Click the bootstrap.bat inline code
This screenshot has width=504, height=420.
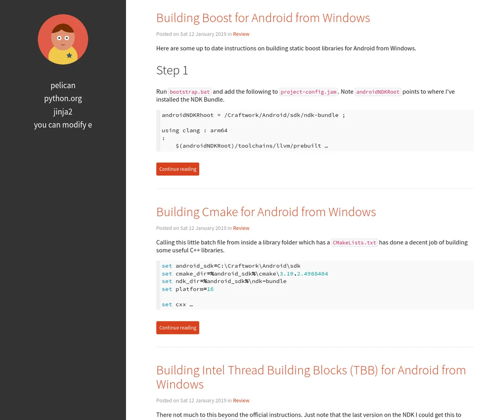[x=190, y=92]
